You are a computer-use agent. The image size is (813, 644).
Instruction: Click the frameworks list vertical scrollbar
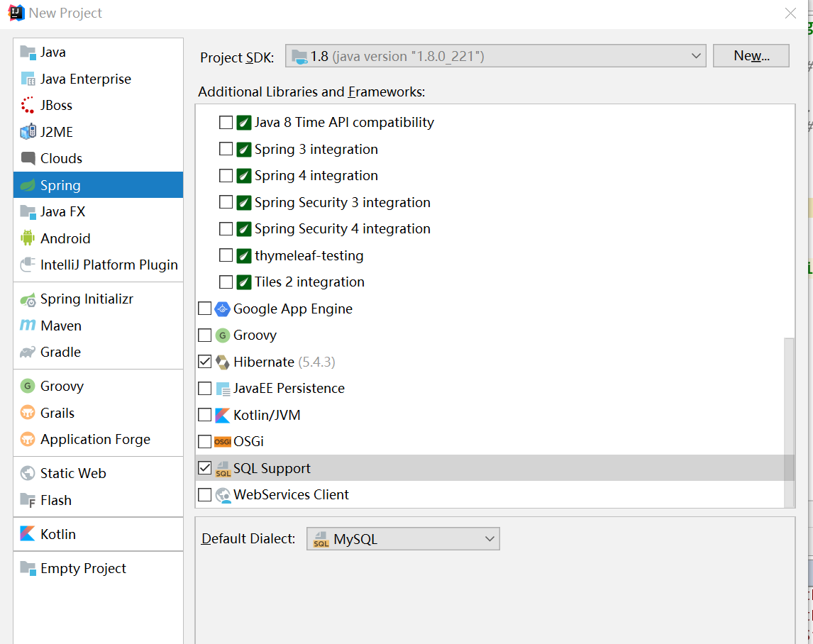pos(789,423)
